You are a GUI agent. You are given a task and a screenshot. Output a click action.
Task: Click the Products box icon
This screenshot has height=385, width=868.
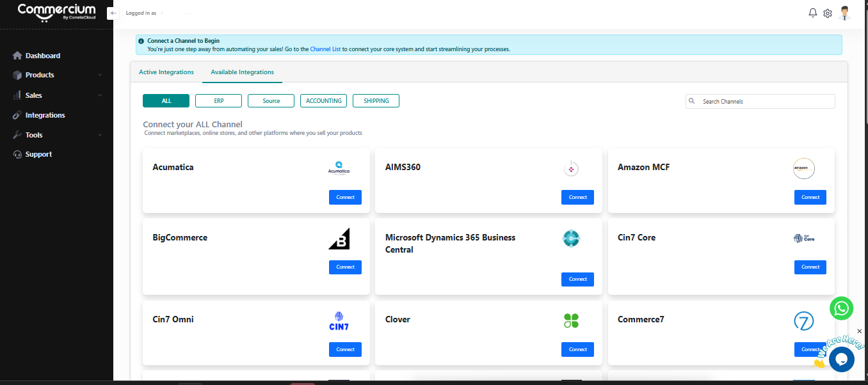point(17,75)
